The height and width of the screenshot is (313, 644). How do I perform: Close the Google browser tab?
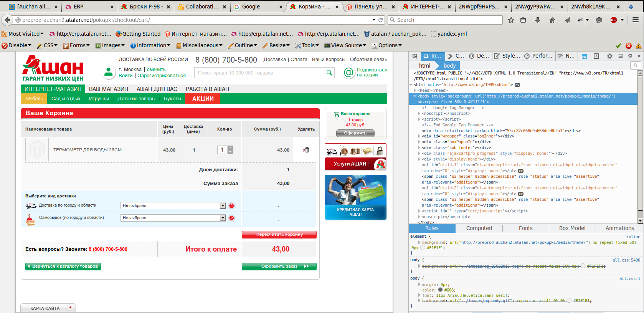(281, 7)
